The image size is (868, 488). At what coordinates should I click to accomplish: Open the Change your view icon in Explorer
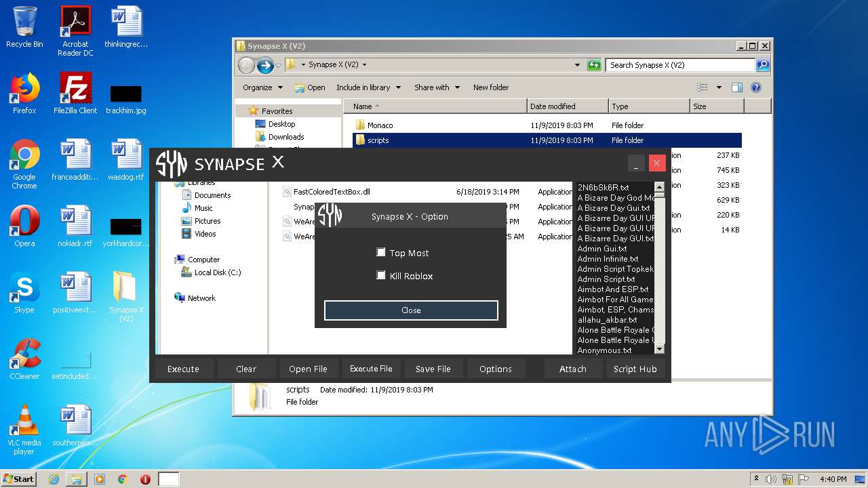(703, 87)
